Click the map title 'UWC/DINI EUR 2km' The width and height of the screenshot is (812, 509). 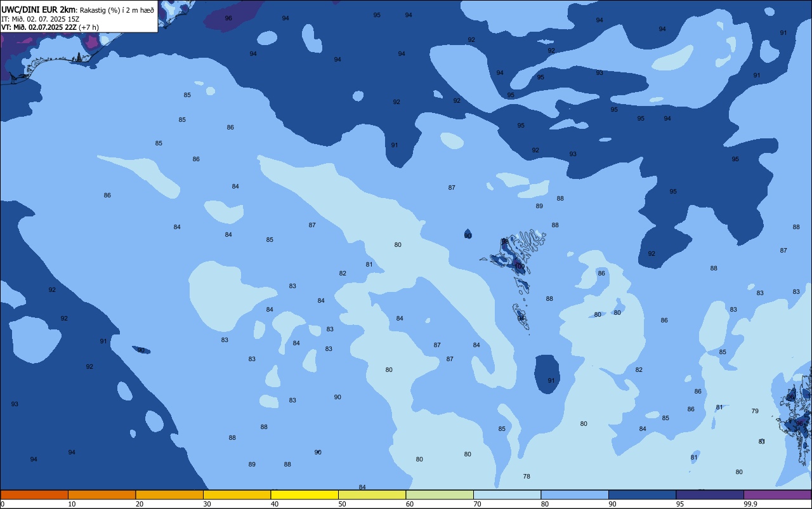click(38, 10)
